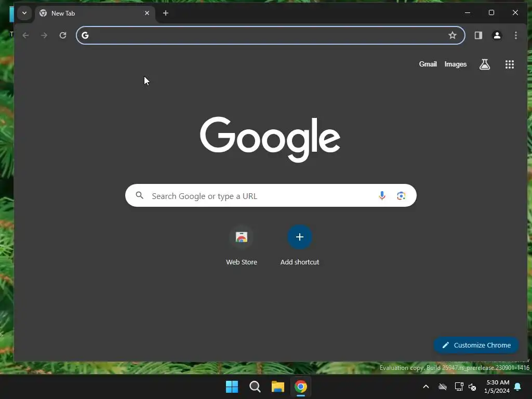Image resolution: width=532 pixels, height=399 pixels.
Task: Open the Windows Start menu
Action: click(232, 387)
